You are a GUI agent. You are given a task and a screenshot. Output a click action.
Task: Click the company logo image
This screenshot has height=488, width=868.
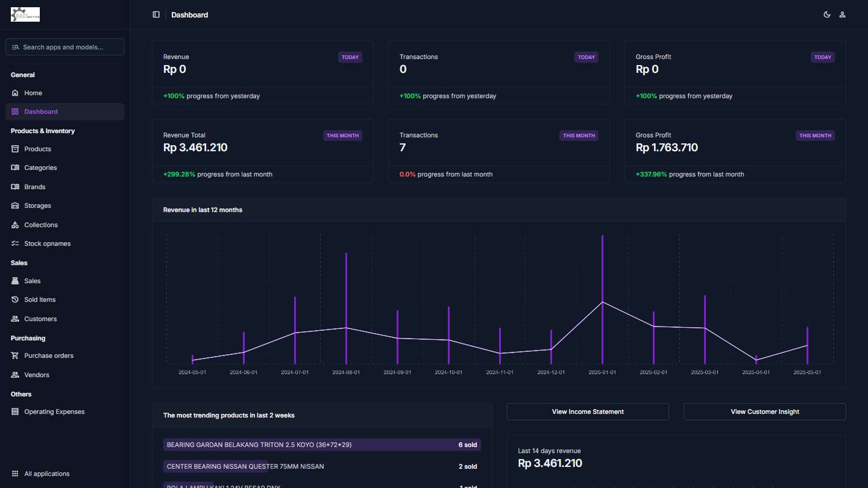coord(25,14)
